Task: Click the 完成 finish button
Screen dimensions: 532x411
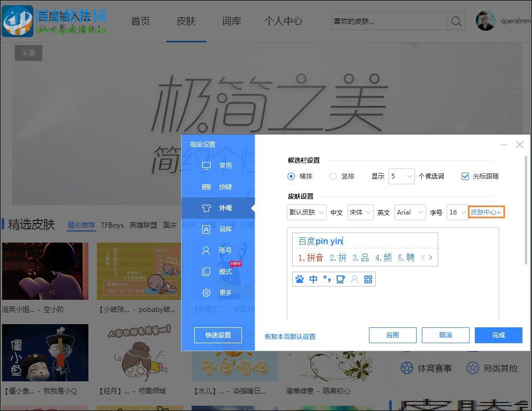Action: point(498,335)
